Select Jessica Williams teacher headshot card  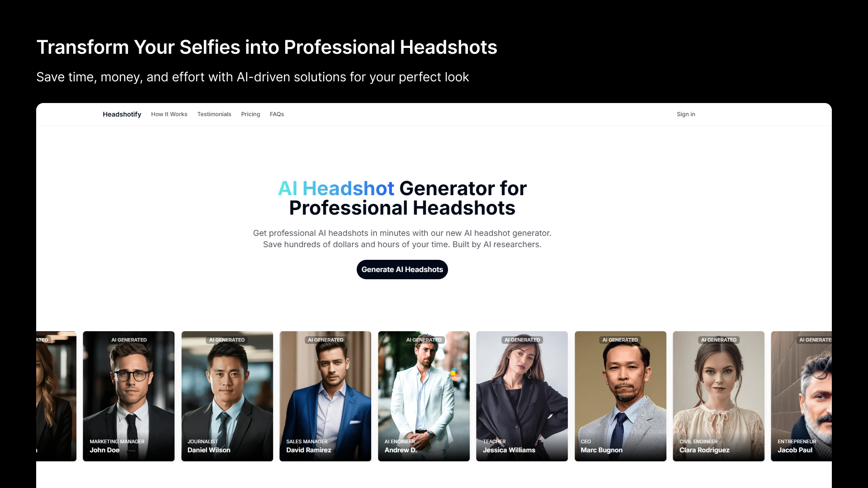pyautogui.click(x=522, y=396)
